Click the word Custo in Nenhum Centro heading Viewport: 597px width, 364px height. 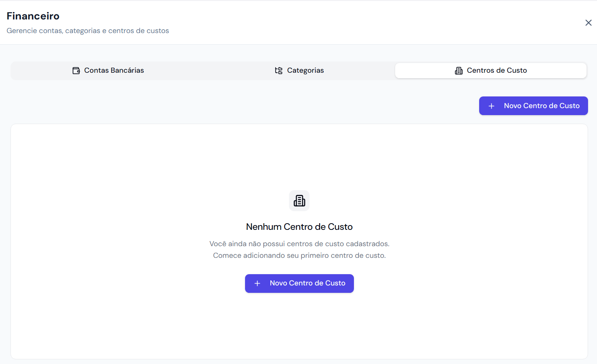pos(340,227)
